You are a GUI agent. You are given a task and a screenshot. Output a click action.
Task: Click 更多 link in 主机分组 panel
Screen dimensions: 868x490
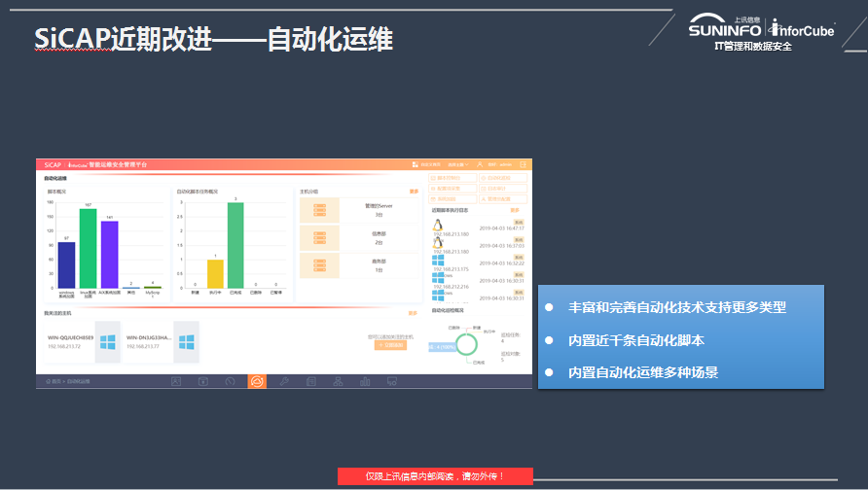tap(414, 192)
